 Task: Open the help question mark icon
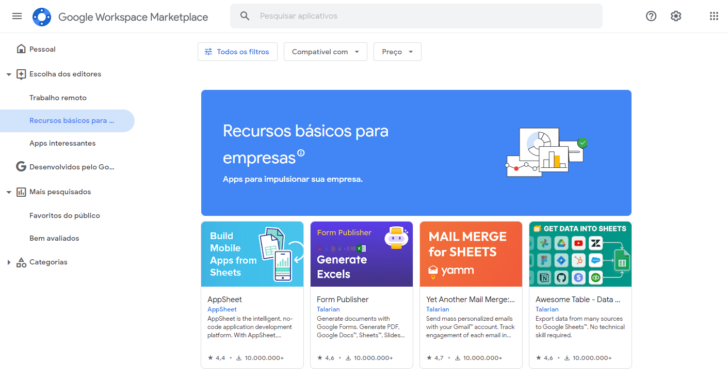point(651,16)
